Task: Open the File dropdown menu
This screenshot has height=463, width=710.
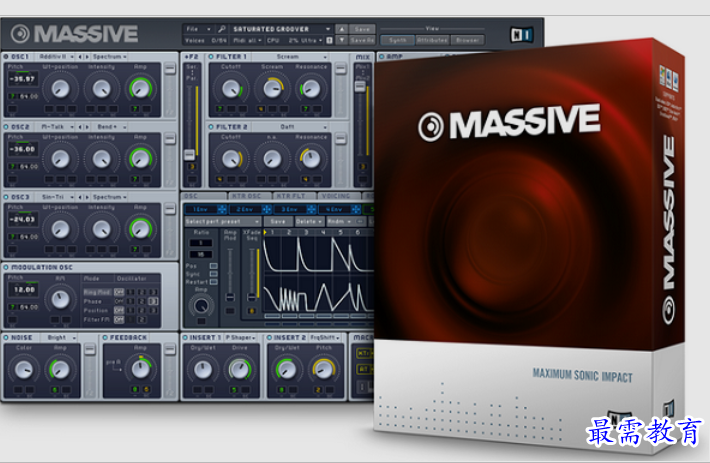Action: click(198, 29)
